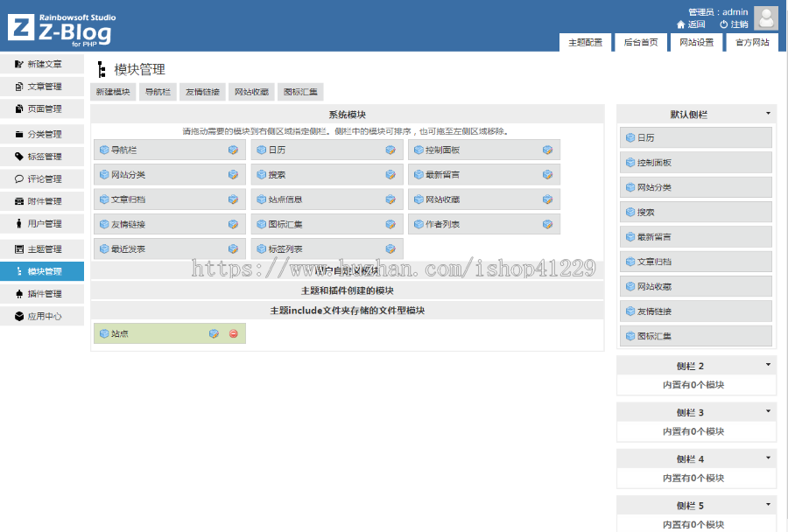
Task: Expand the 侧栏 3 dropdown arrow
Action: click(x=768, y=411)
